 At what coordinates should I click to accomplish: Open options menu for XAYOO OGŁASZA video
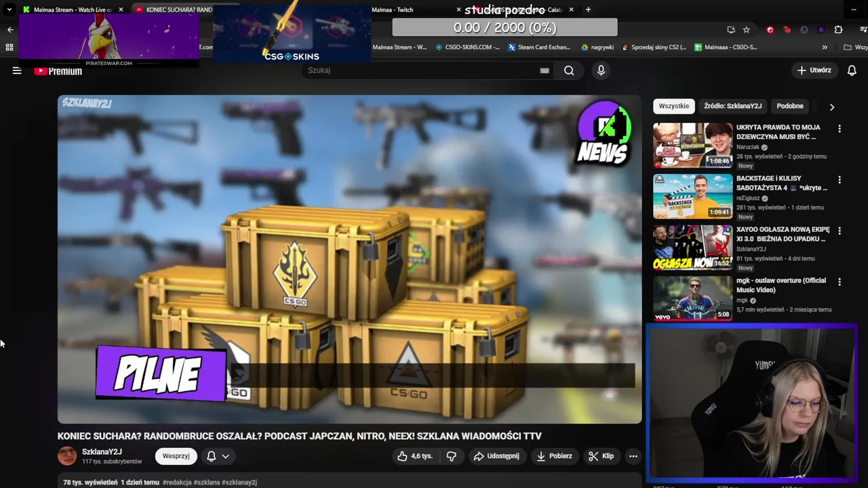[840, 230]
